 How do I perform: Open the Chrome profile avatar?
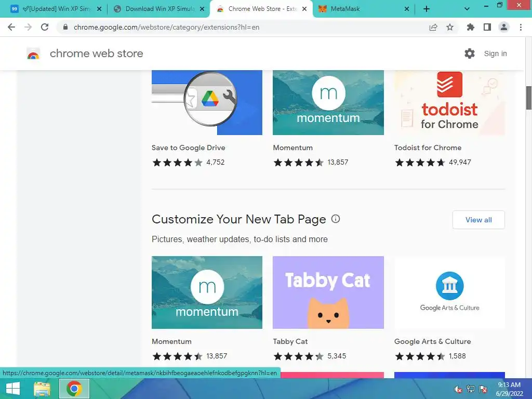(x=504, y=27)
